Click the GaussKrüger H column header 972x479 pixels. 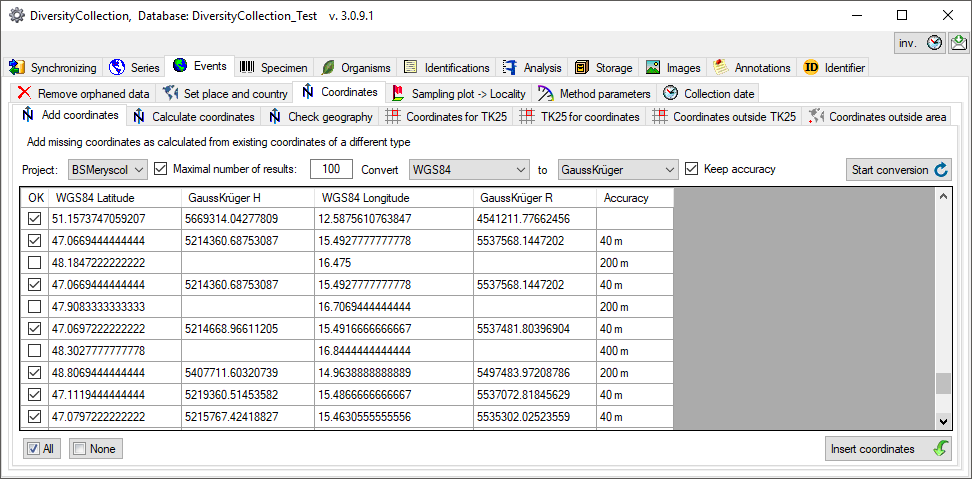pos(247,198)
